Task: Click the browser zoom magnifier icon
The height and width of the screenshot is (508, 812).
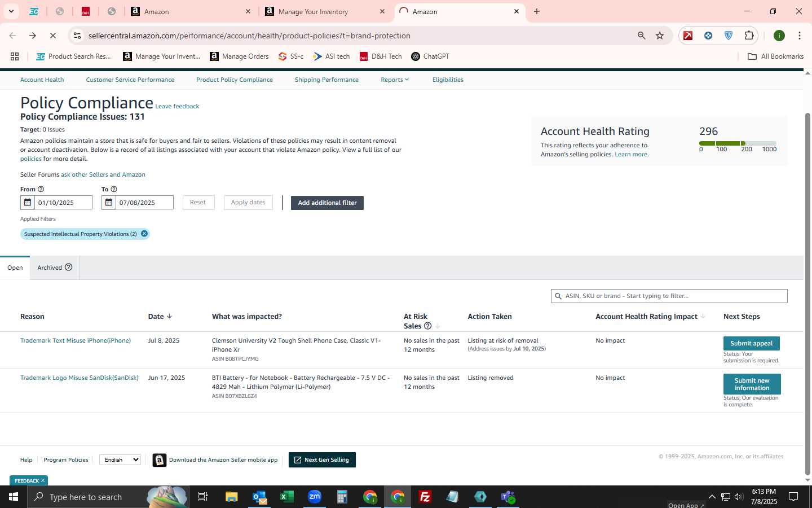Action: (642, 36)
